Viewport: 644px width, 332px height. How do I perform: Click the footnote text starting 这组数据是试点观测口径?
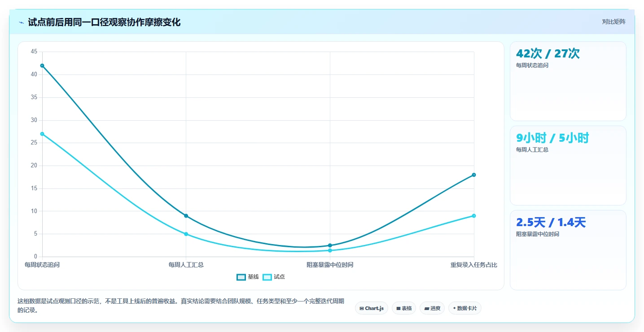pos(181,306)
